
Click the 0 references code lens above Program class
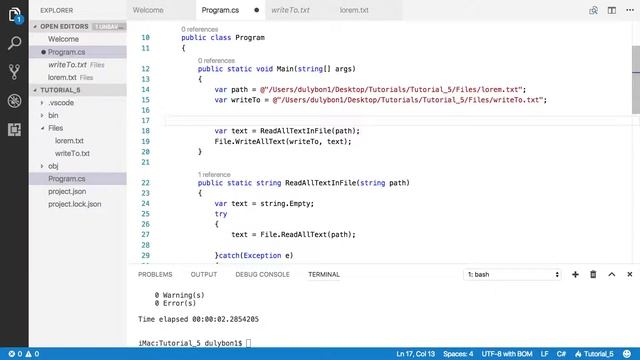200,29
